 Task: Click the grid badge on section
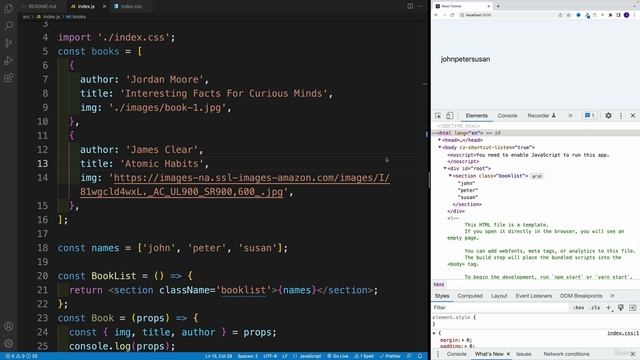pyautogui.click(x=537, y=176)
